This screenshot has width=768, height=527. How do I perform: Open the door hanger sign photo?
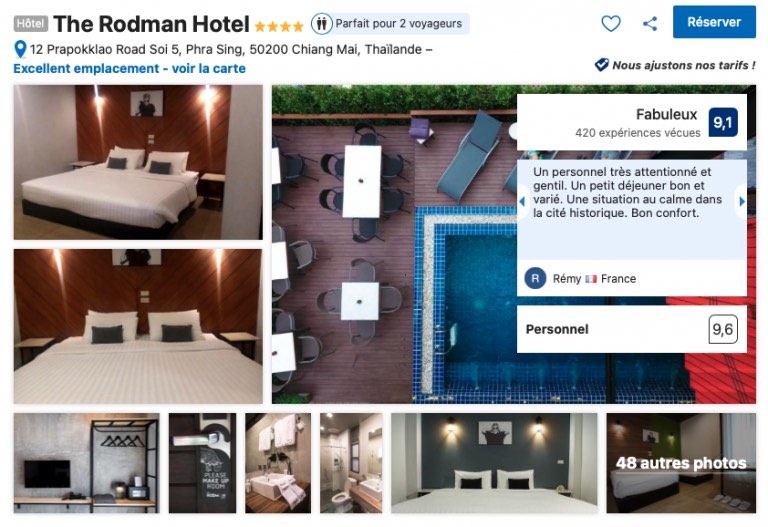[202, 463]
